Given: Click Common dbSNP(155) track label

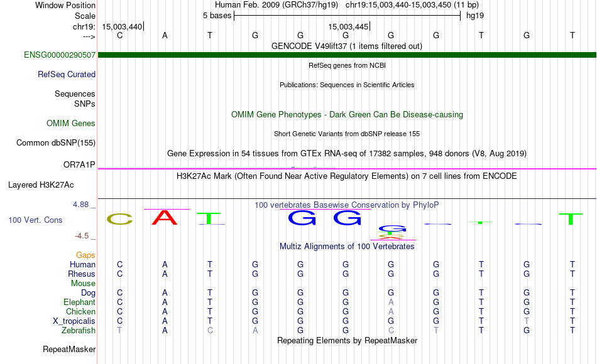Looking at the screenshot, I should click(x=55, y=142).
